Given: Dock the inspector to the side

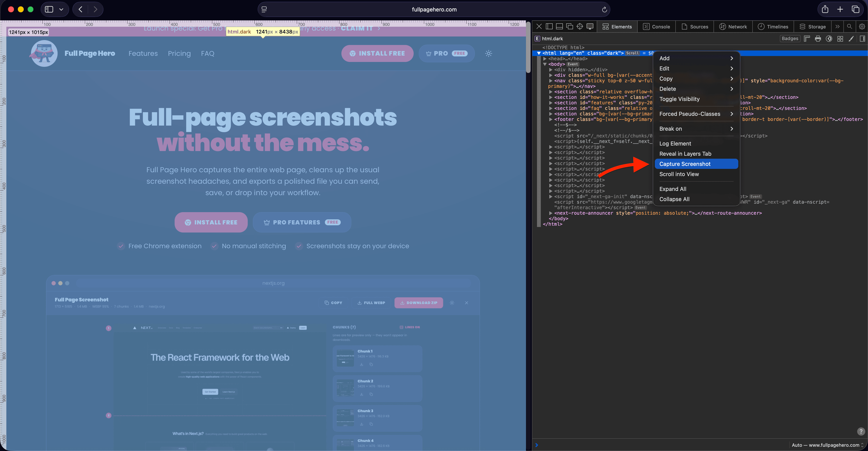Looking at the screenshot, I should coord(549,26).
